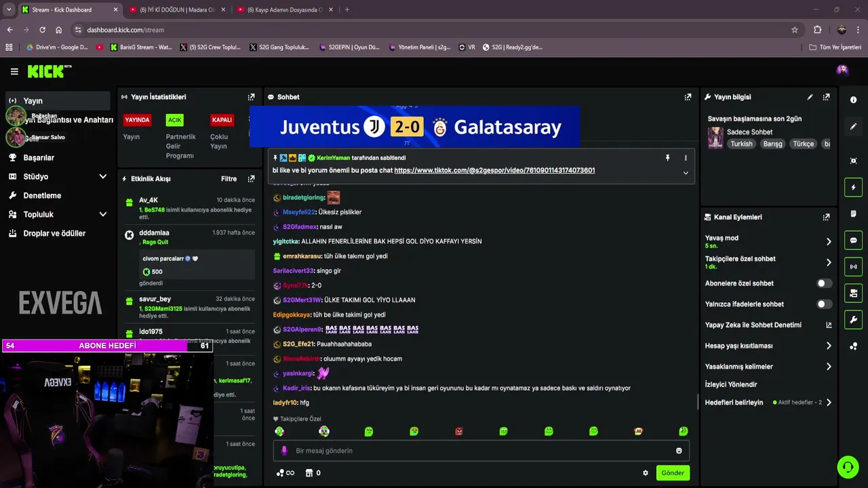Expand the Topluluk sidebar section
The width and height of the screenshot is (868, 488).
pyautogui.click(x=103, y=214)
